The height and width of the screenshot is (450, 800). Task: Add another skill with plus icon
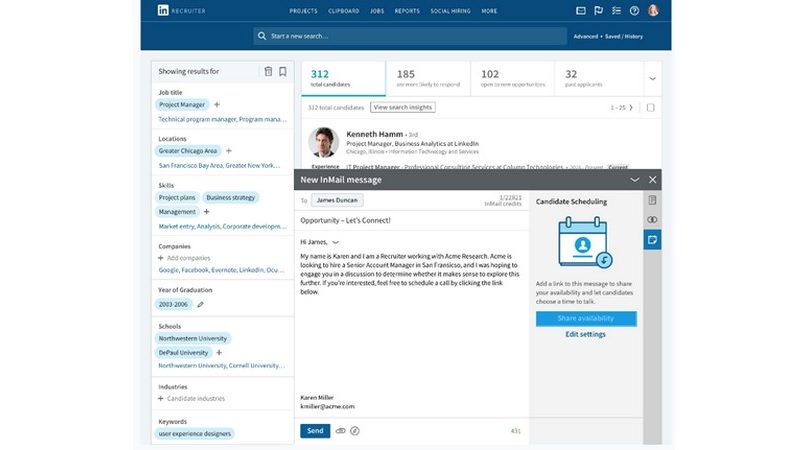tap(206, 212)
